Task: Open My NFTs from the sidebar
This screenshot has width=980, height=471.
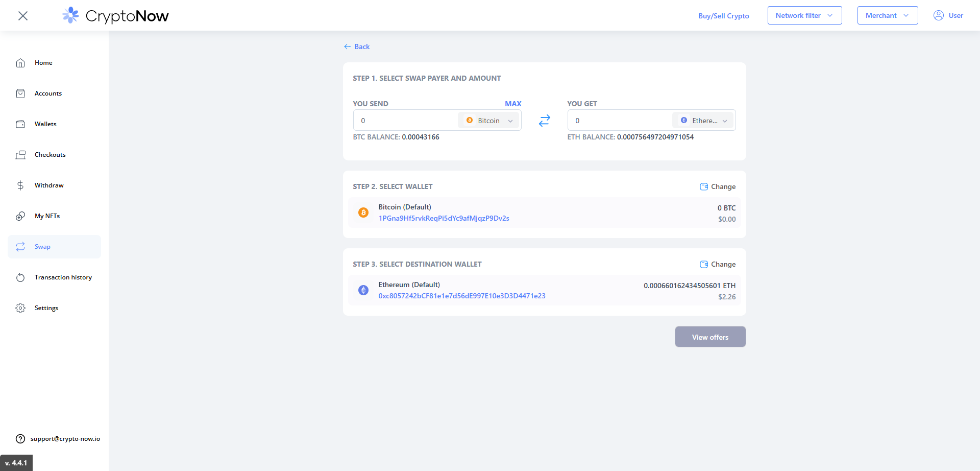Action: [54, 216]
